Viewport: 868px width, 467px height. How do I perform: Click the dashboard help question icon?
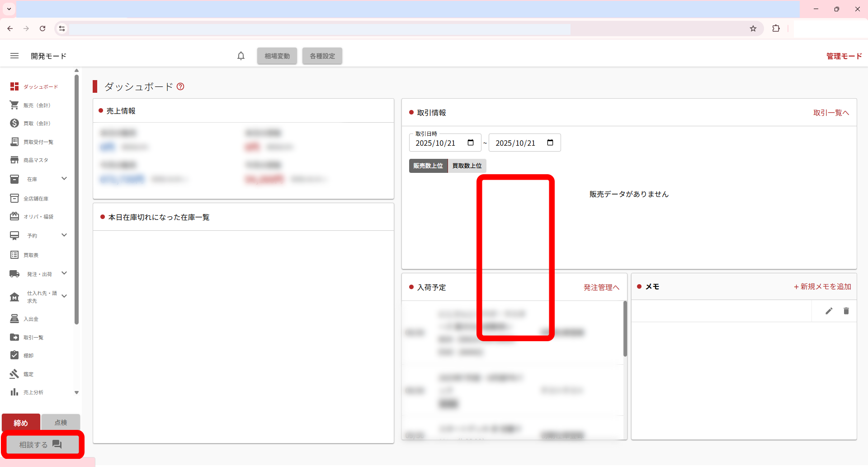[x=180, y=86]
